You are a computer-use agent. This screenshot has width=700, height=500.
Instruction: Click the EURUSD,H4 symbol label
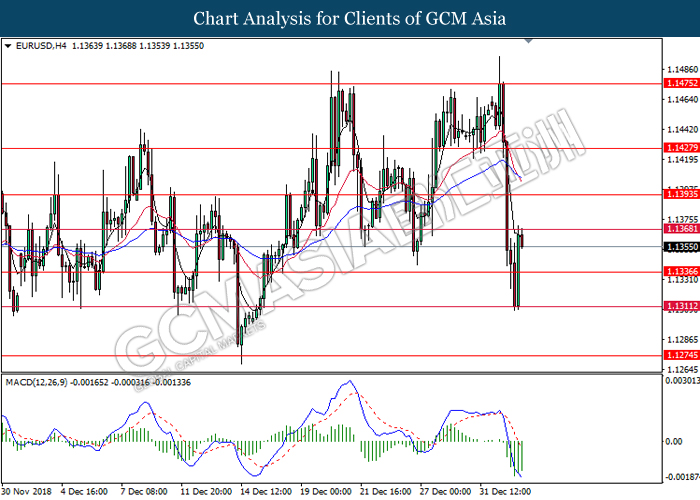38,46
